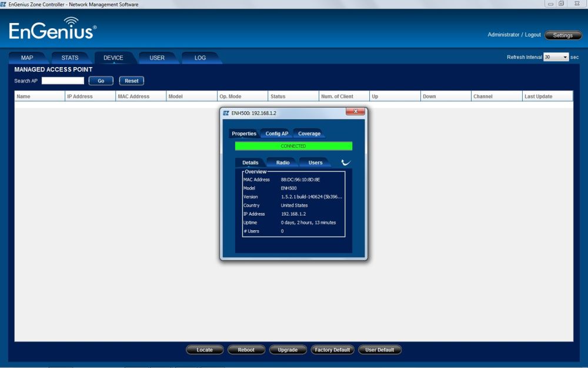588x368 pixels.
Task: Sort by the MAC Address column header
Action: coord(141,97)
